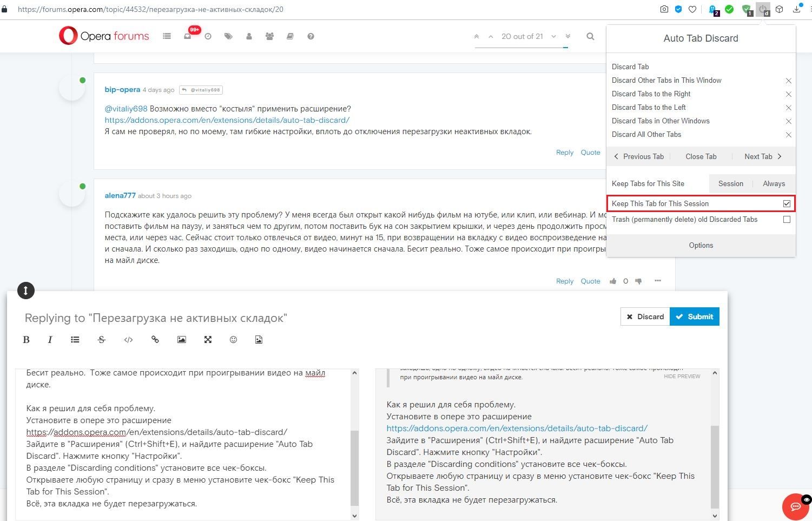Go to Next Tab in popup

(x=763, y=156)
